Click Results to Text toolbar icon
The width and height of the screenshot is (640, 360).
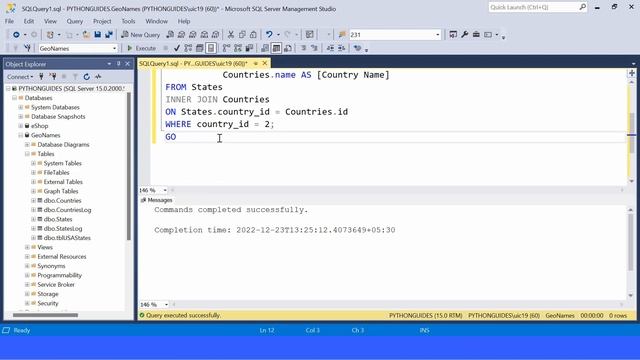click(x=265, y=48)
